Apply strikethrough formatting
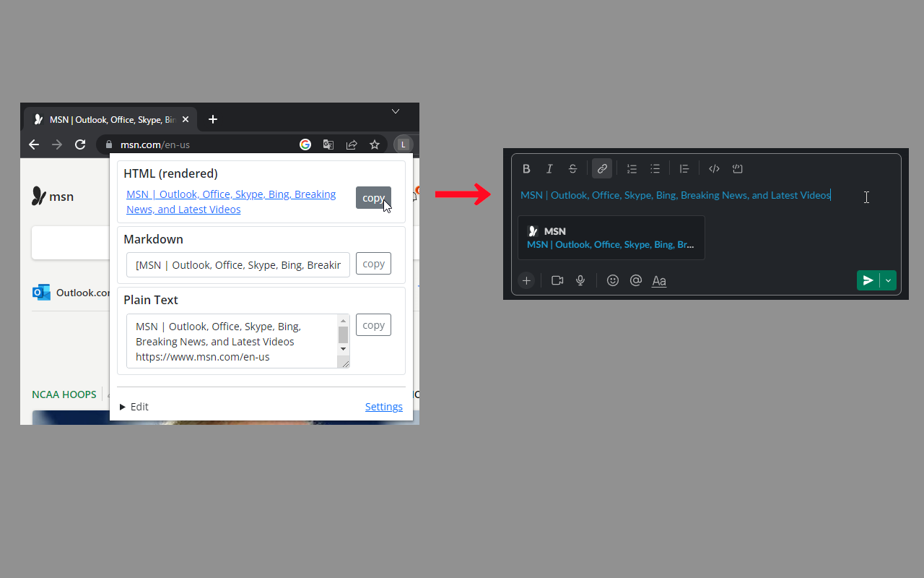This screenshot has height=578, width=924. coord(572,168)
